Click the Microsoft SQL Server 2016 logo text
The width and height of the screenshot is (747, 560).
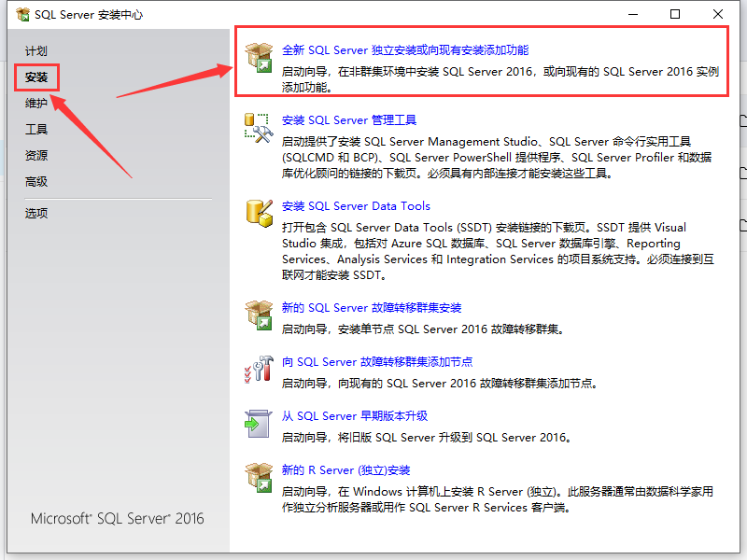[x=116, y=520]
